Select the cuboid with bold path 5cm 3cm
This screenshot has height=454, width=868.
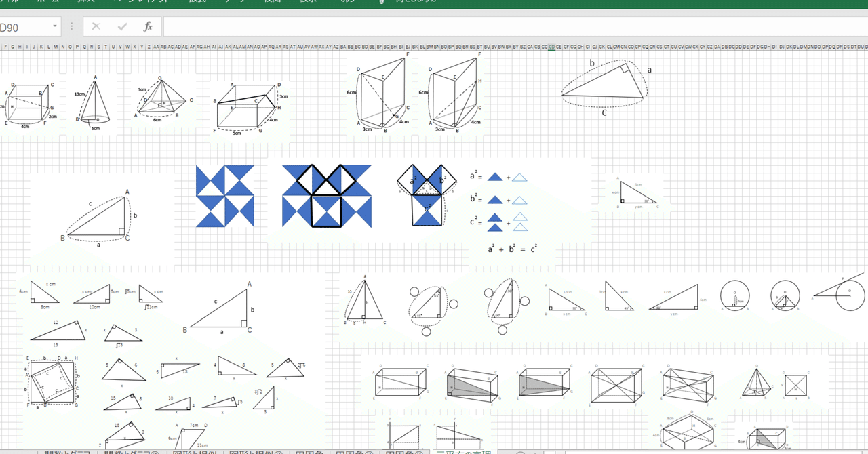tap(250, 107)
